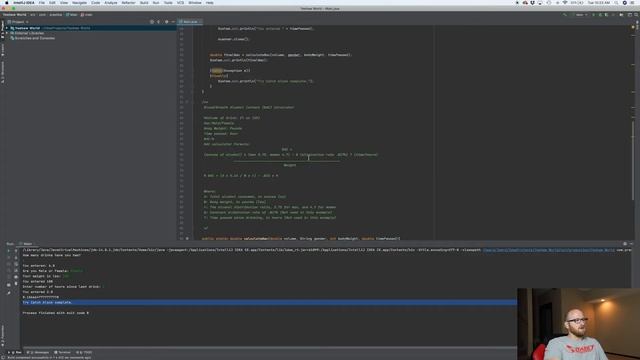Image resolution: width=640 pixels, height=360 pixels.
Task: Open the Terminal tool window button
Action: coord(62,352)
